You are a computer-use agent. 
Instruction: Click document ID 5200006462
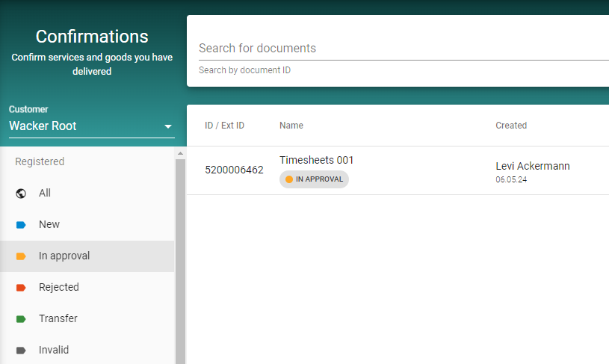click(234, 170)
